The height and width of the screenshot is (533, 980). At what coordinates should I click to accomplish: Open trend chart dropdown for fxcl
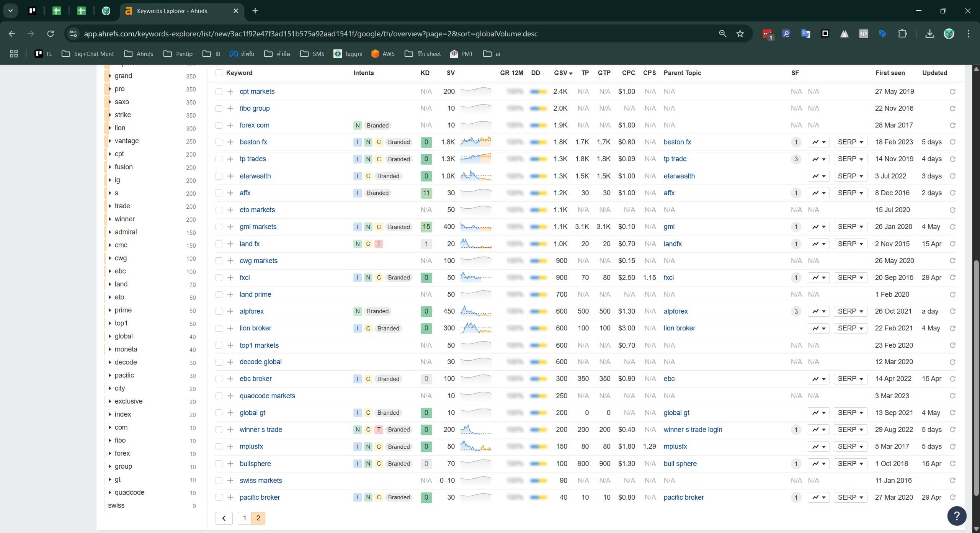tap(818, 278)
